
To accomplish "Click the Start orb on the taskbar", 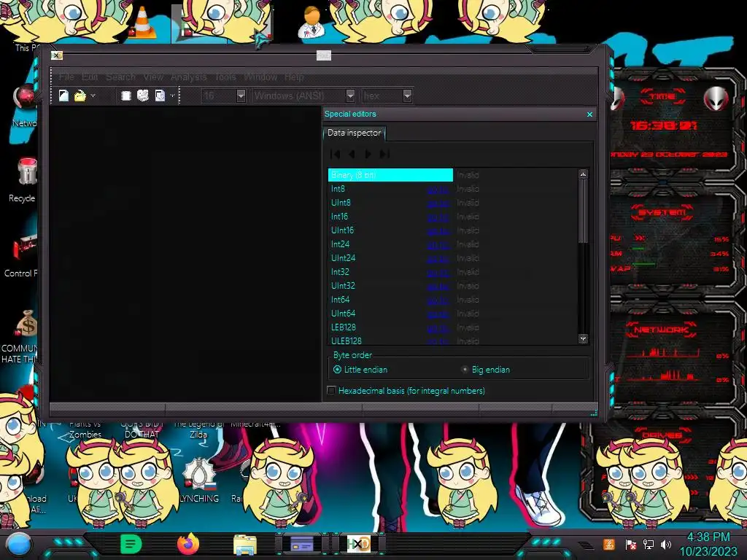I will (18, 544).
